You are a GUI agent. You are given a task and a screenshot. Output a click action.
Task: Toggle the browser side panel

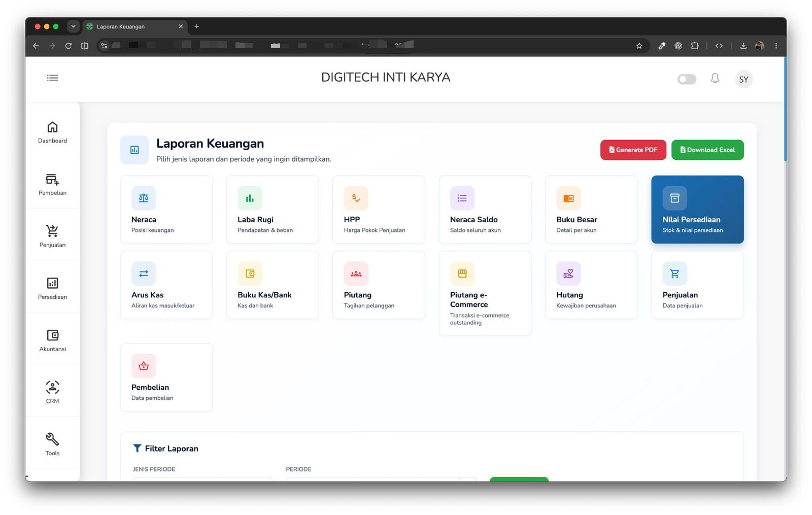click(85, 46)
